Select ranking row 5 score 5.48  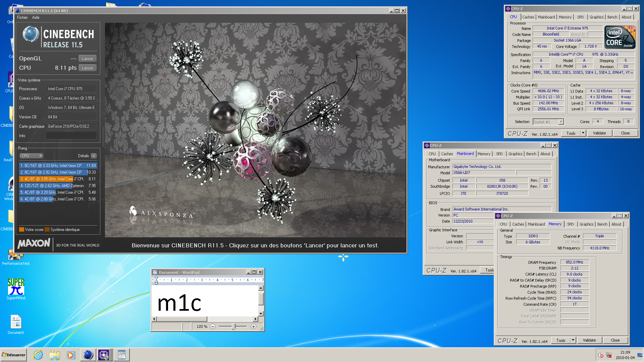click(x=58, y=192)
